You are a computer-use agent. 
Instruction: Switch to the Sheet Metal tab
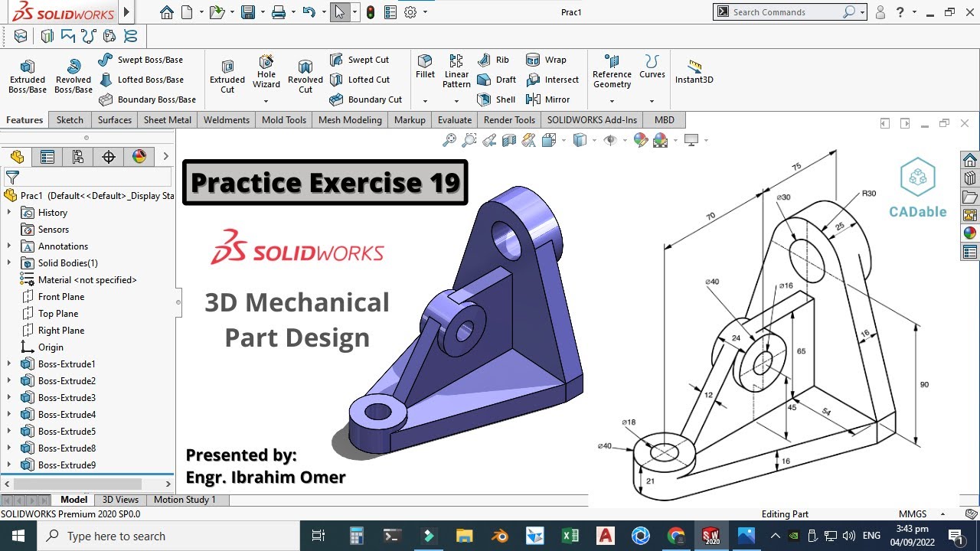[x=168, y=120]
